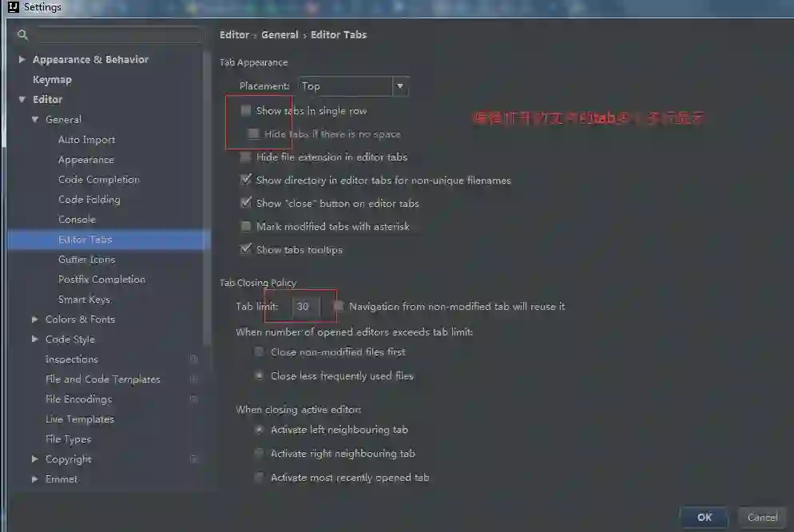
Task: Open Code Completion settings page
Action: click(x=99, y=179)
